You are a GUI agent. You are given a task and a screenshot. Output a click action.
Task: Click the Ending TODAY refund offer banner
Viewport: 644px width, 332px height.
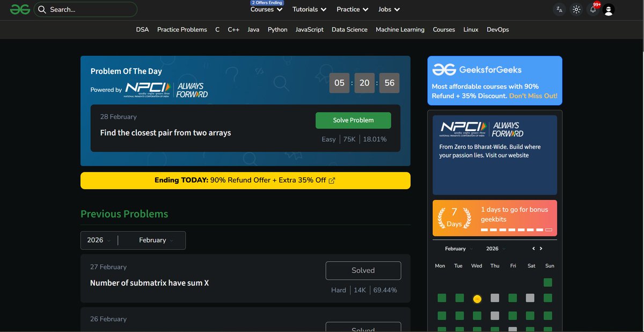point(245,181)
